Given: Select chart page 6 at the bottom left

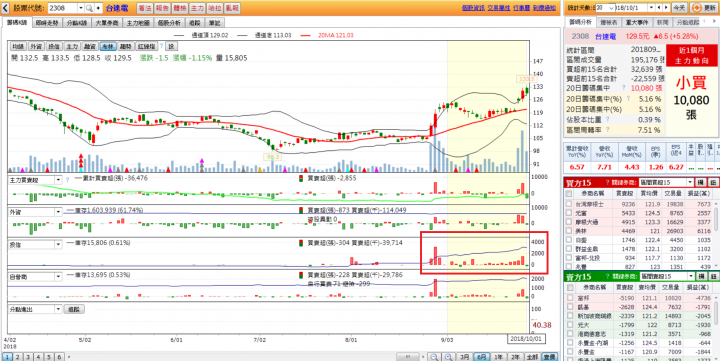Looking at the screenshot, I should [59, 356].
